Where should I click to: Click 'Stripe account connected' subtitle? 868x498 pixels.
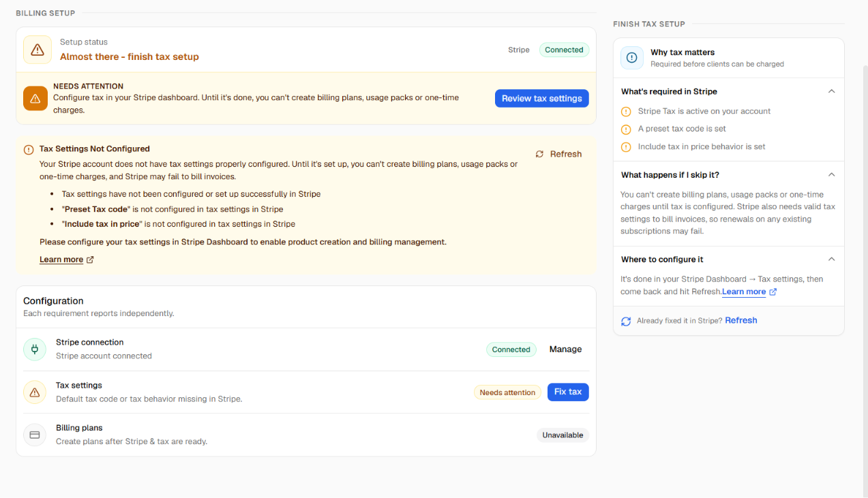pos(104,356)
